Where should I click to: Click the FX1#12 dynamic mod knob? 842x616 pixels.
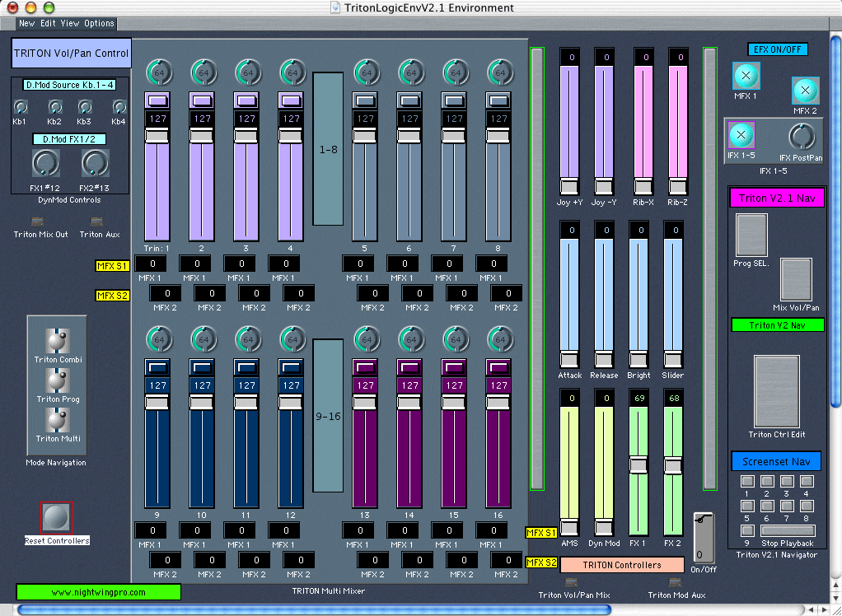tap(45, 164)
